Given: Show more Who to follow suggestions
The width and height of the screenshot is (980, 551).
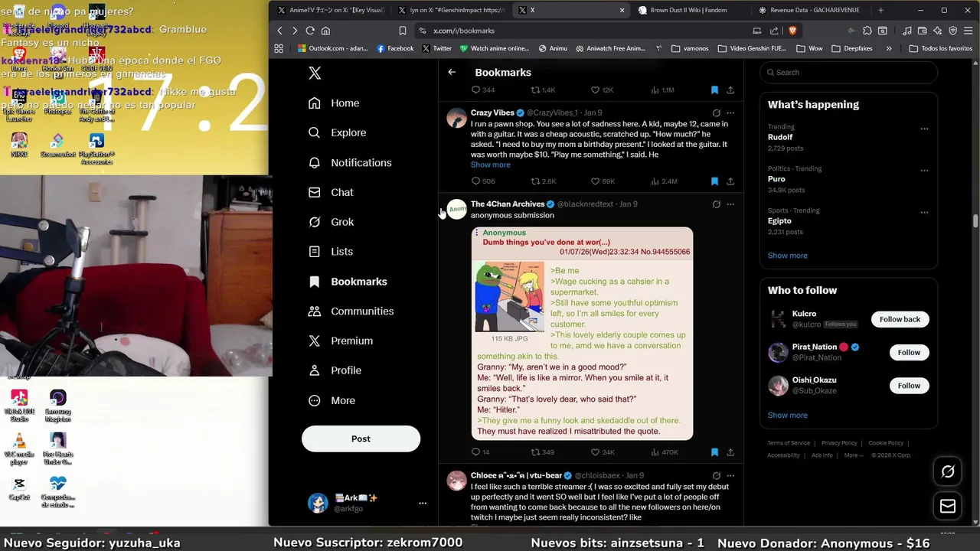Looking at the screenshot, I should point(787,415).
